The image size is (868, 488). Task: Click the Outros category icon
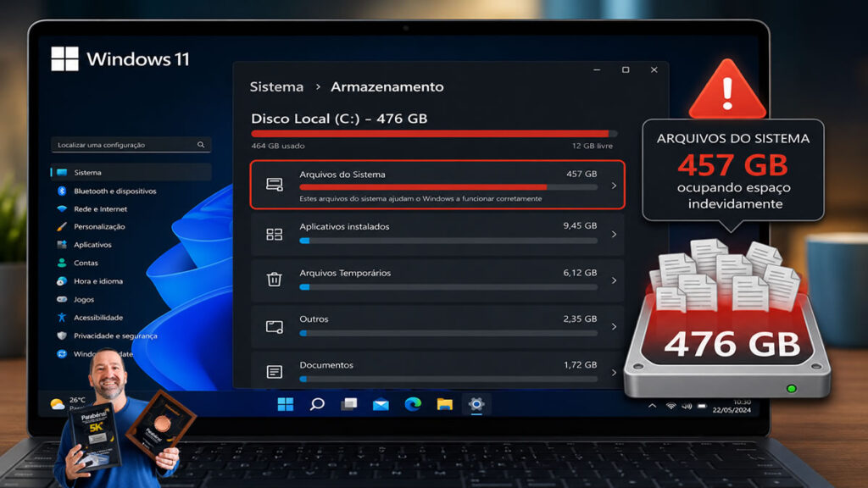(275, 326)
